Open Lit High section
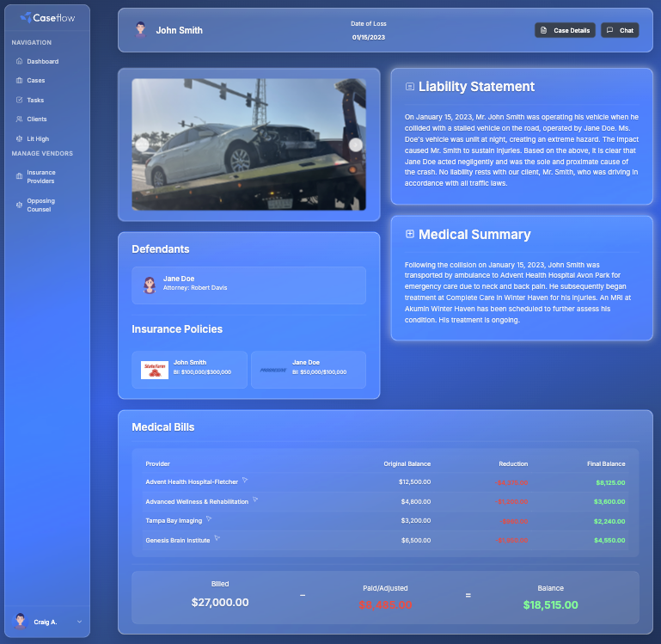 [38, 138]
